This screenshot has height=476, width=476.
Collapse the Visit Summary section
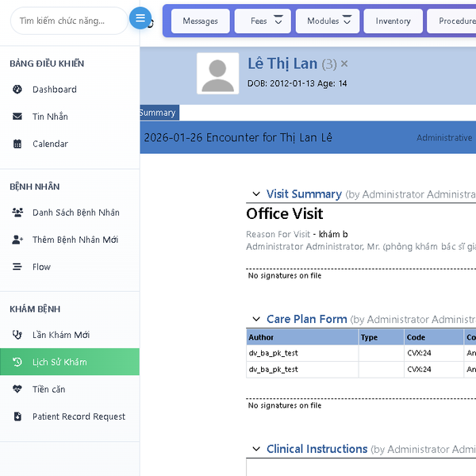[255, 194]
